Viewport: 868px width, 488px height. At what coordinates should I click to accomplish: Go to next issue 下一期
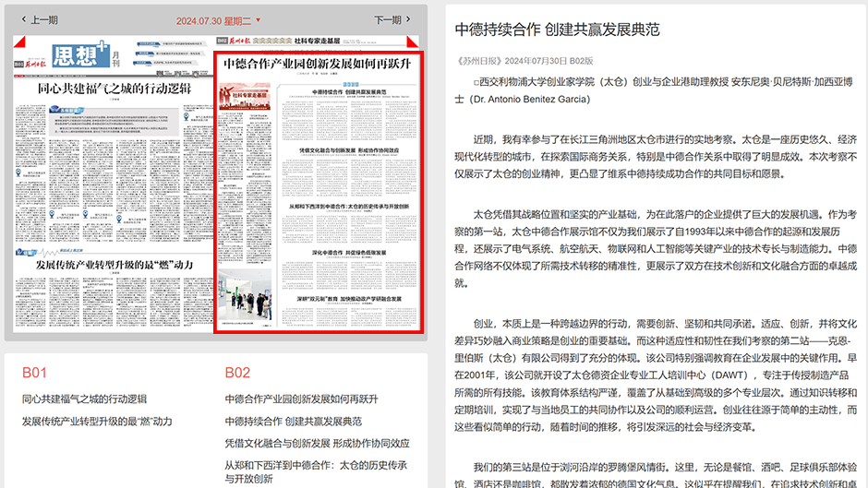tap(392, 20)
